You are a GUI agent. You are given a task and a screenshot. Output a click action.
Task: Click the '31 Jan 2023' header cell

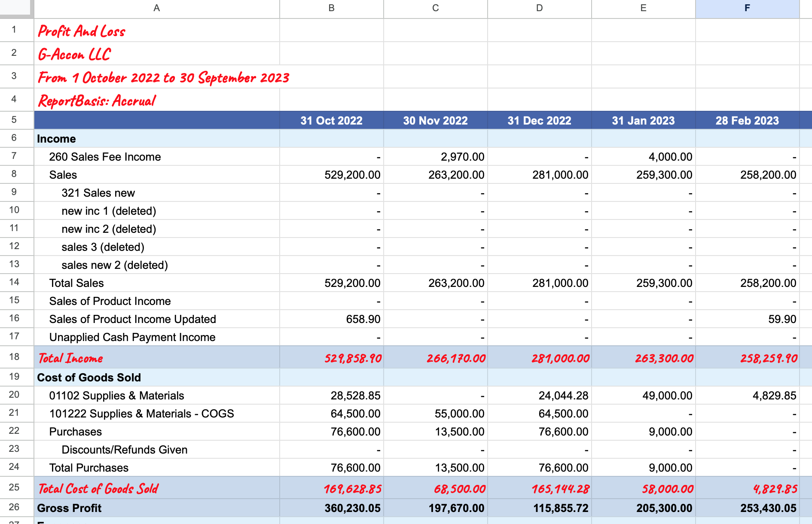pos(644,120)
